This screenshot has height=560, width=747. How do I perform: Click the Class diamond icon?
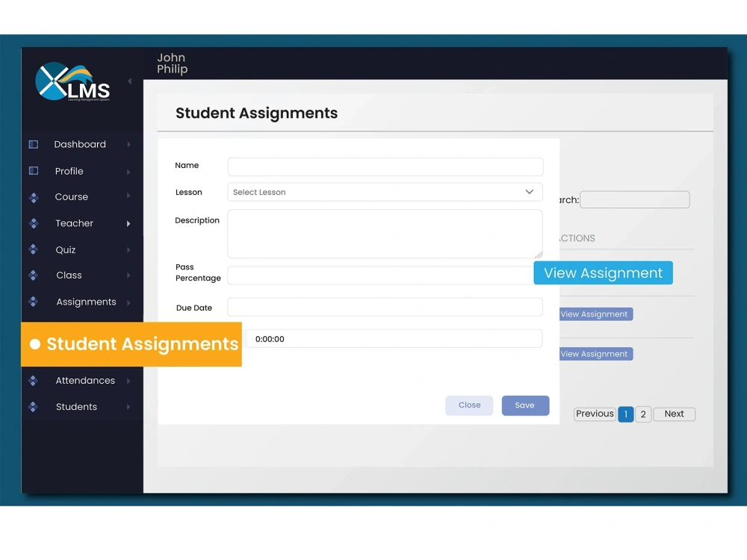click(x=34, y=276)
